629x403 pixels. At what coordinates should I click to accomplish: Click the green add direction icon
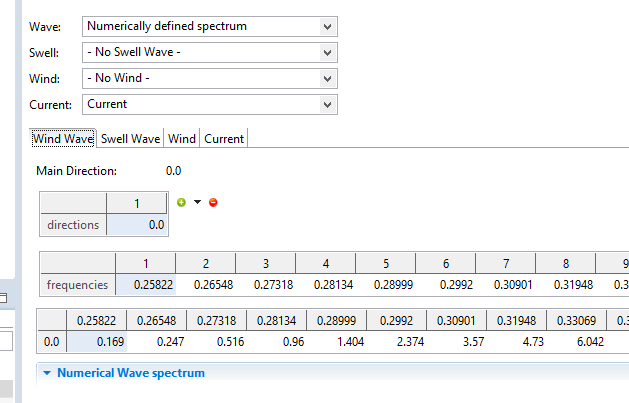click(x=181, y=202)
